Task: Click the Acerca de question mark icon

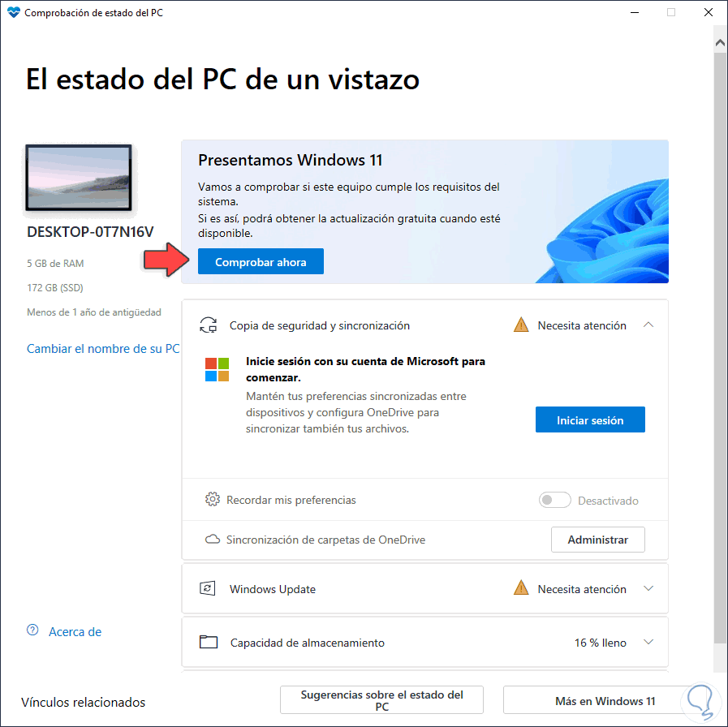Action: (32, 630)
